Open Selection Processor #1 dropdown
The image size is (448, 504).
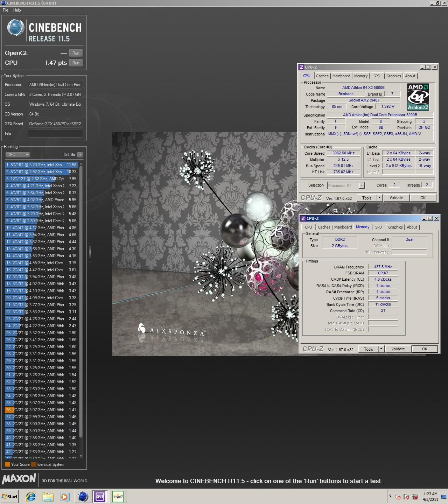pyautogui.click(x=346, y=185)
